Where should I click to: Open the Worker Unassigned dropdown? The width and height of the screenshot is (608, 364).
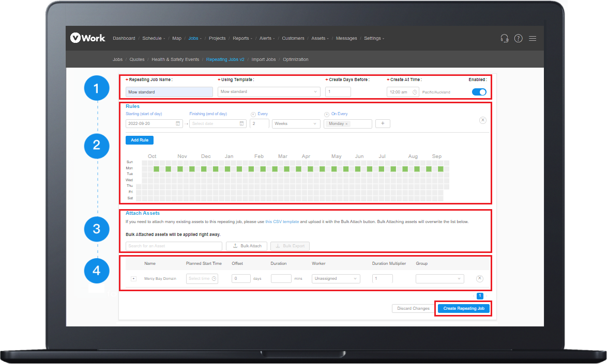click(336, 278)
